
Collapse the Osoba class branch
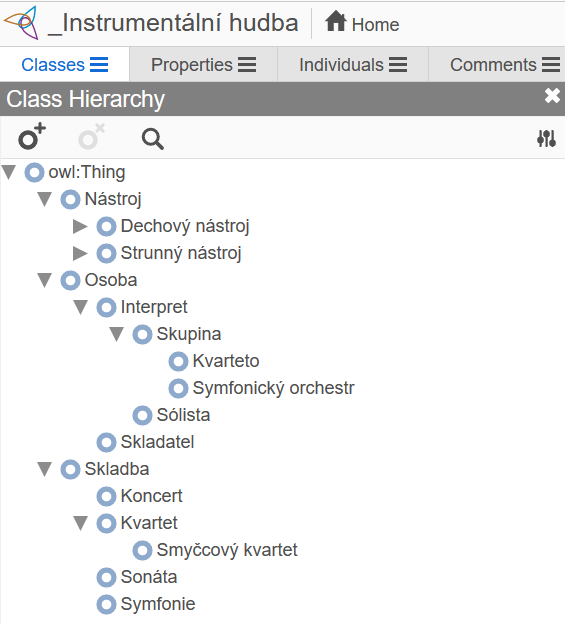(45, 280)
